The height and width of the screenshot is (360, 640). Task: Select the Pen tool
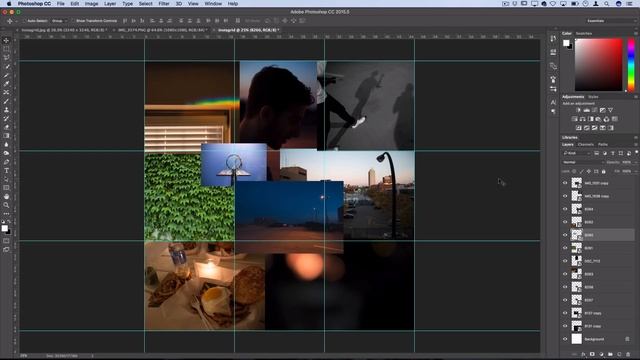[6, 162]
